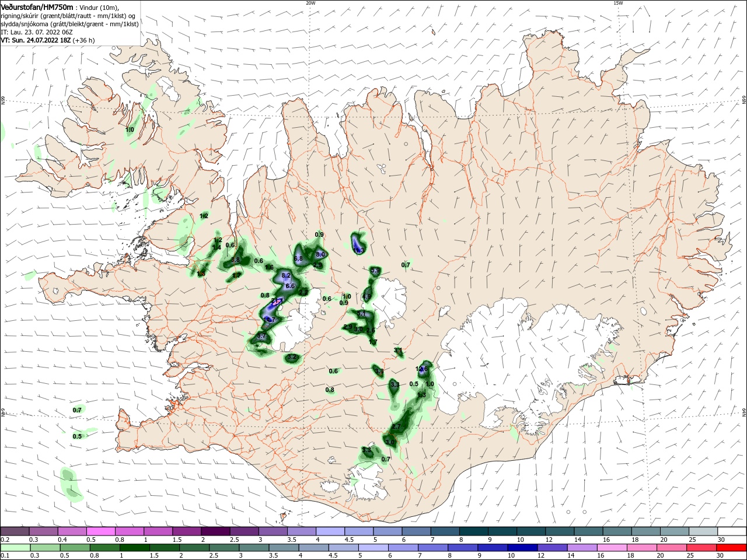Viewport: 747px width, 560px height.
Task: Click the '(+36 h)' forecast offset text
Action: (x=84, y=40)
